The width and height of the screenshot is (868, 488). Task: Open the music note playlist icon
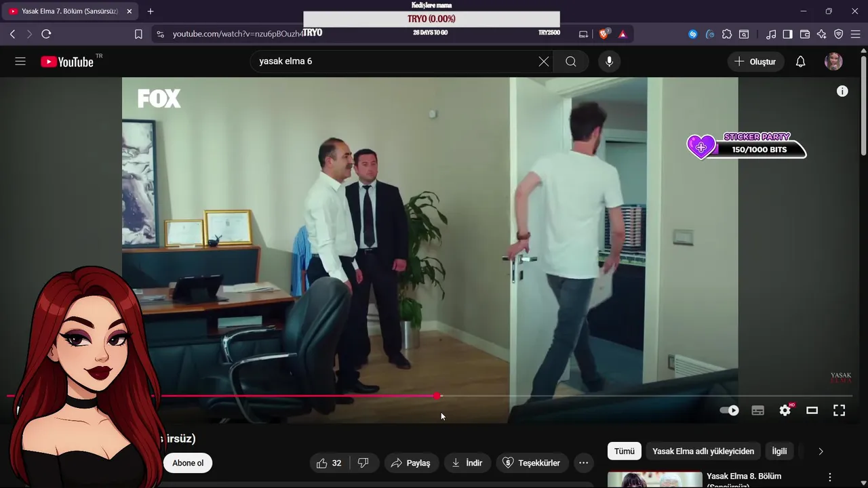[x=771, y=34]
